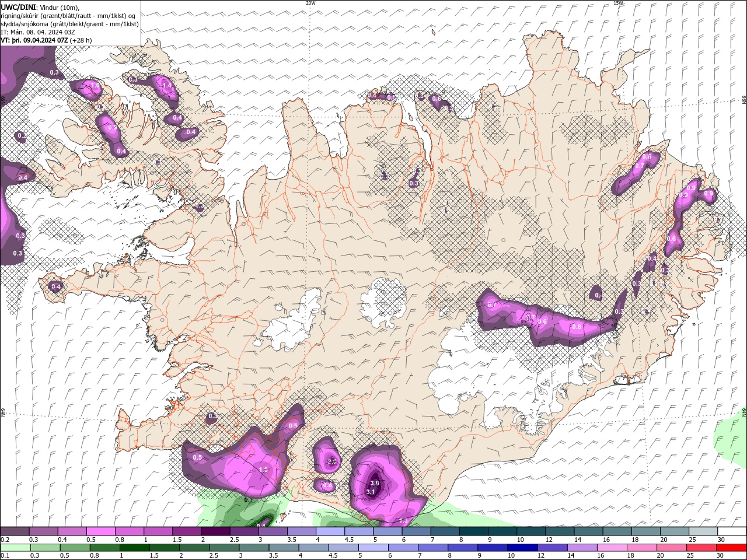The height and width of the screenshot is (560, 747).
Task: Click the 'VT: þri. 09.04.2024 07Z' valid time text
Action: tap(34, 40)
